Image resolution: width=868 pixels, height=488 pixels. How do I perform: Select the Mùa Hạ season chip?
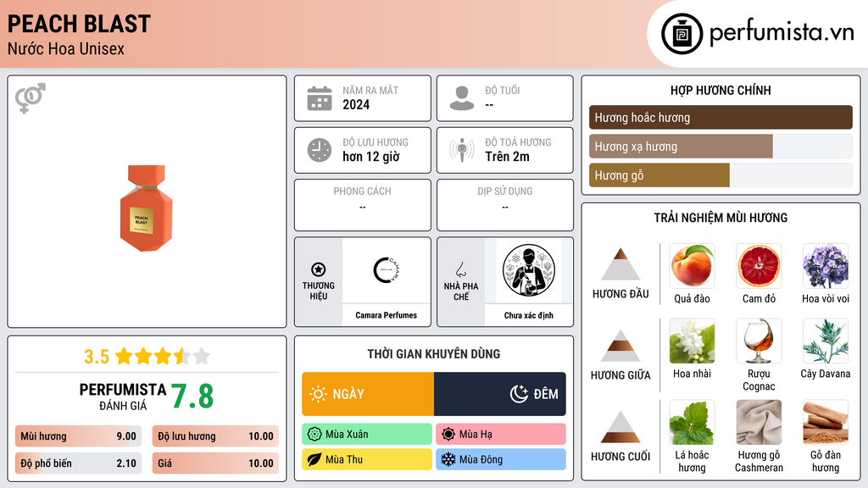501,435
